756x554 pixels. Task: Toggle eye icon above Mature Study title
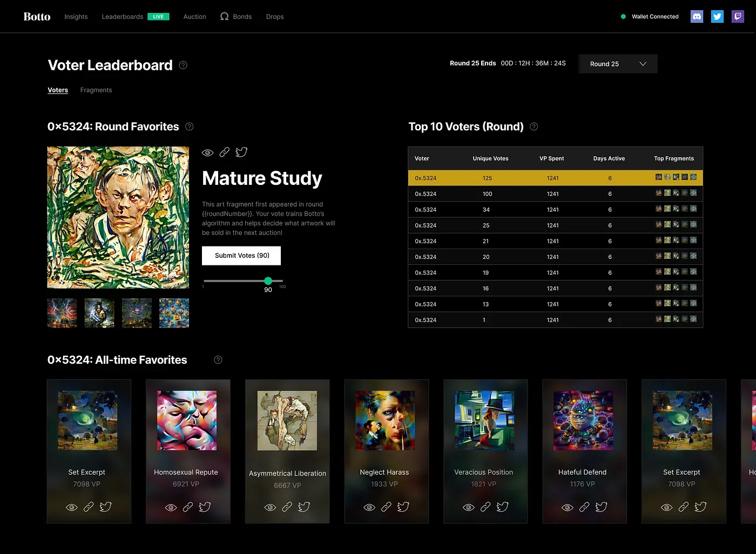pyautogui.click(x=207, y=153)
